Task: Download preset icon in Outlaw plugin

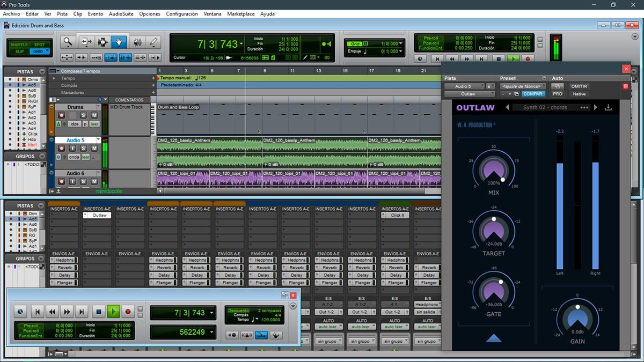Action: pyautogui.click(x=608, y=107)
